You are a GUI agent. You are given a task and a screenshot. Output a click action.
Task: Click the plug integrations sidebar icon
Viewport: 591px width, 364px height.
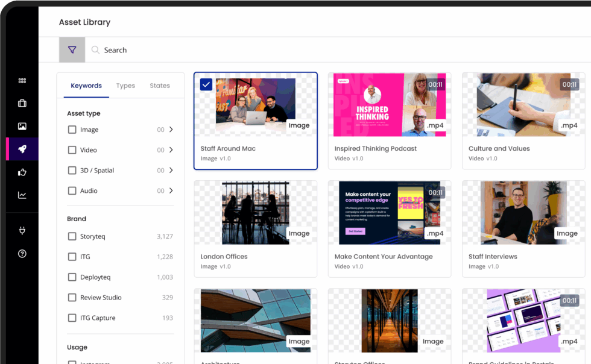click(x=22, y=231)
